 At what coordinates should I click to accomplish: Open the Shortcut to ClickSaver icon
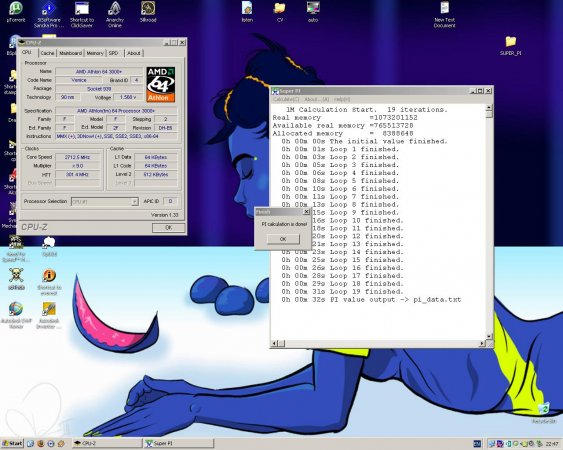pyautogui.click(x=82, y=14)
